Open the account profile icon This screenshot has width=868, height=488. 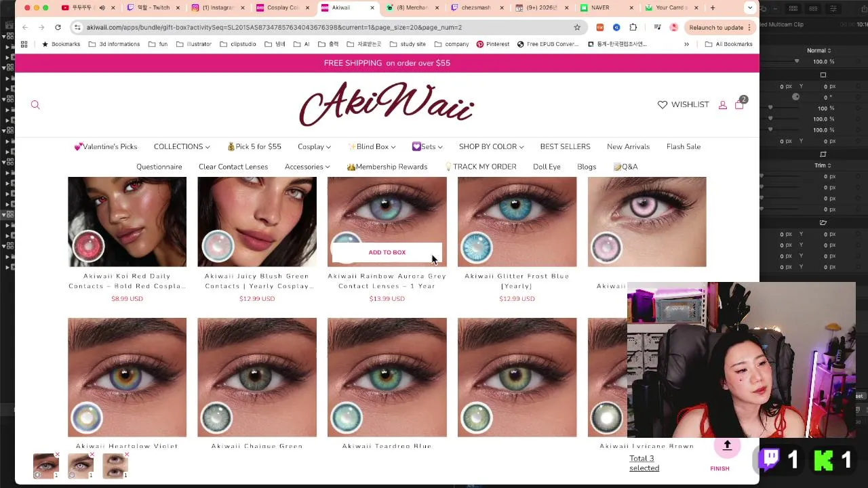(722, 105)
